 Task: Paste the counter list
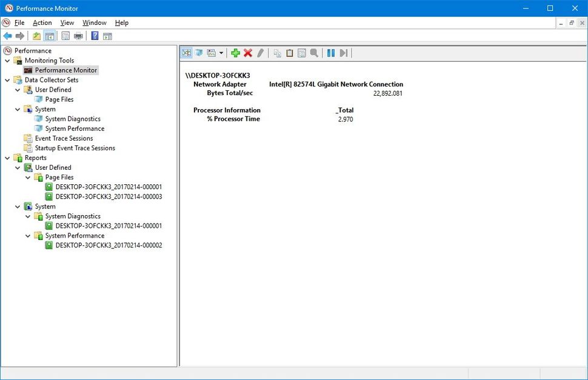(x=289, y=53)
